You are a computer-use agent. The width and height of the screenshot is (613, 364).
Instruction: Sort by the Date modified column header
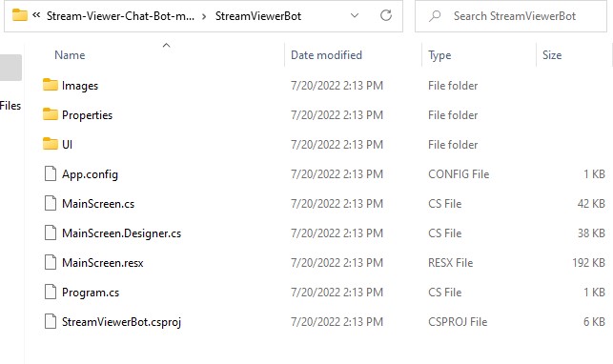[326, 55]
